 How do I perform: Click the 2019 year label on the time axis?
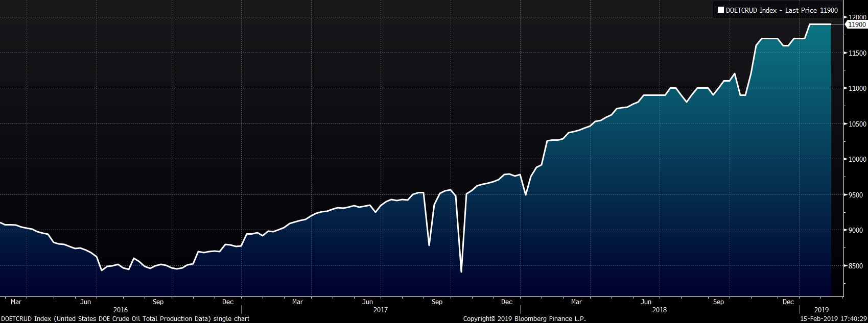[821, 310]
